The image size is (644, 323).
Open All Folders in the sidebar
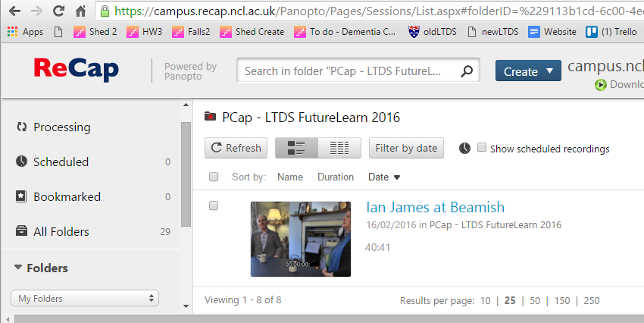[61, 231]
